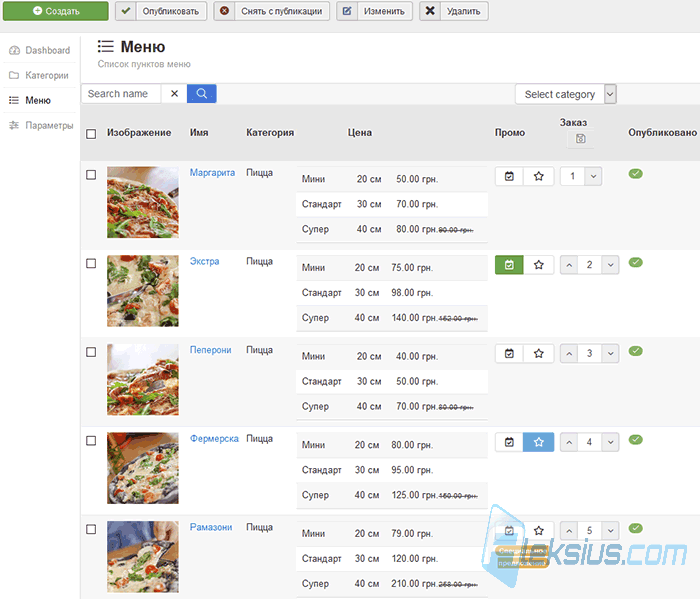Open Параметры in the sidebar
This screenshot has height=599, width=700.
pyautogui.click(x=41, y=125)
